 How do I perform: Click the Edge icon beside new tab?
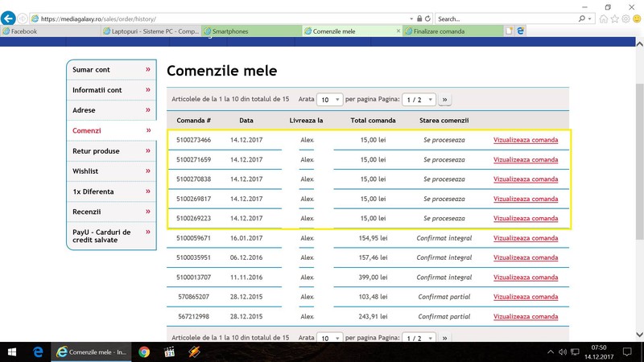point(520,31)
